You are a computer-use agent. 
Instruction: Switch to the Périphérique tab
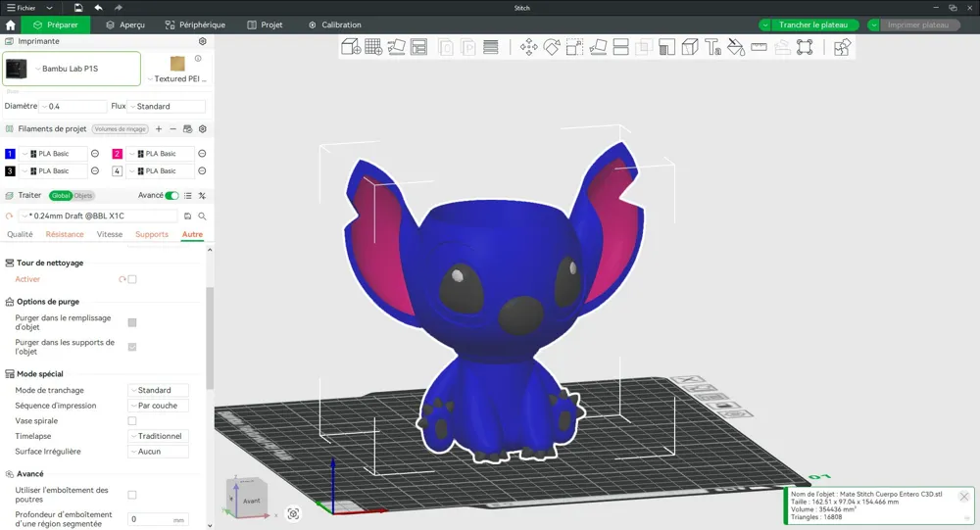(x=195, y=25)
